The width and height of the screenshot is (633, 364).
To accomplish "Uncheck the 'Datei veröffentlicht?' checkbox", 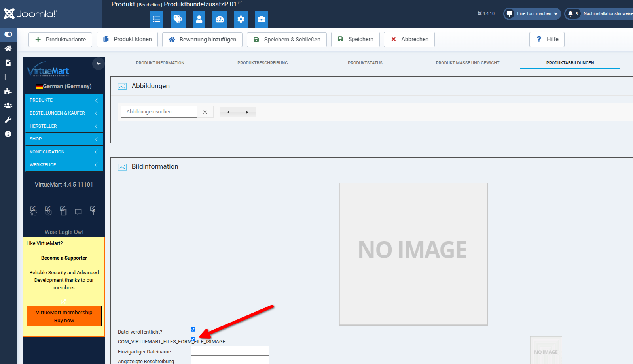I will [x=193, y=329].
